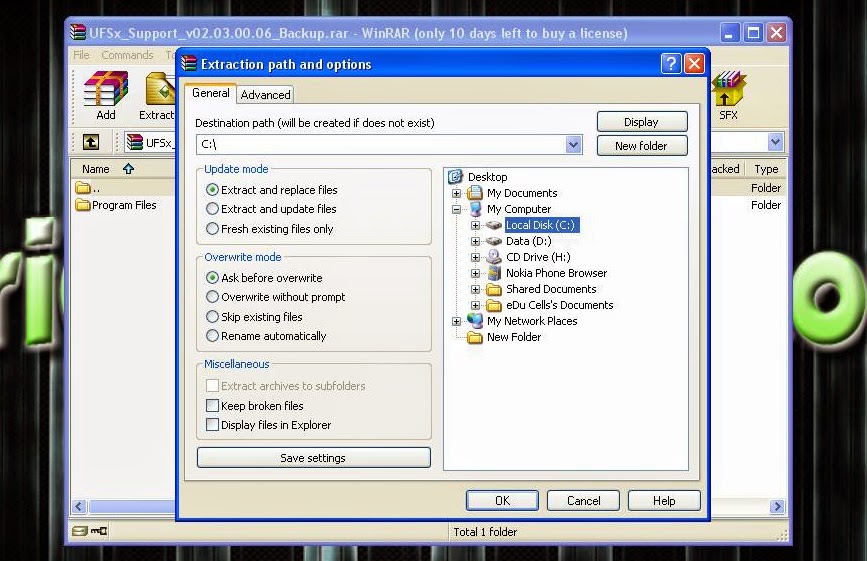Screen dimensions: 867x561
Task: Click the SFX toolbar icon in WinRAR
Action: [728, 88]
